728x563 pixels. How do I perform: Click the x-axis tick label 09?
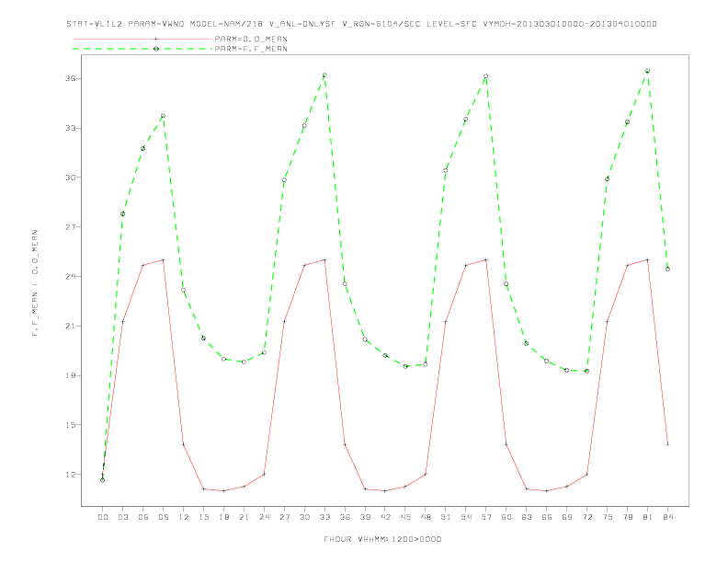(163, 517)
